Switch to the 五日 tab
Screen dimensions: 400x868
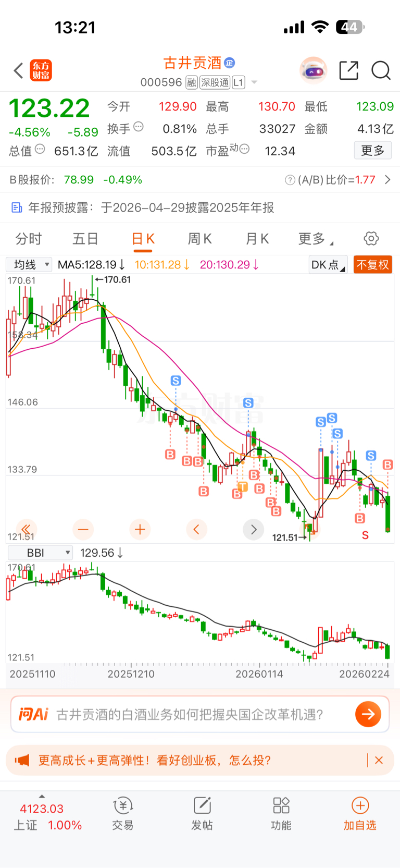coord(85,239)
